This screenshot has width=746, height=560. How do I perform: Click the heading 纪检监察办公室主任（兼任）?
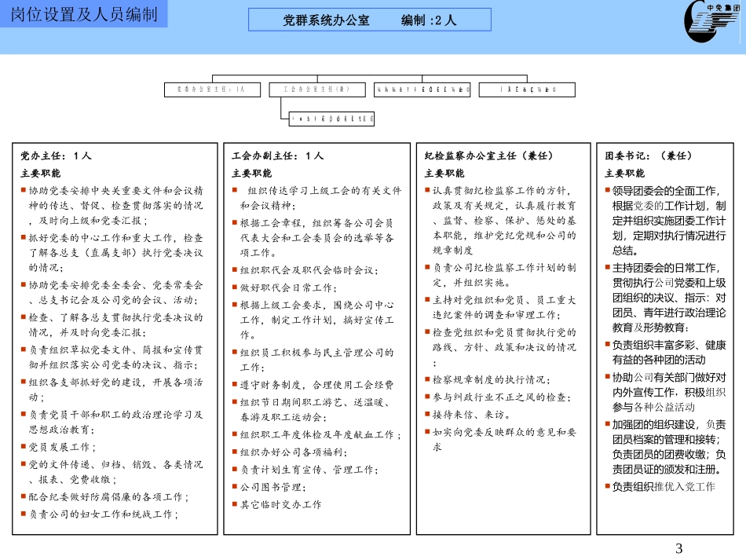488,156
